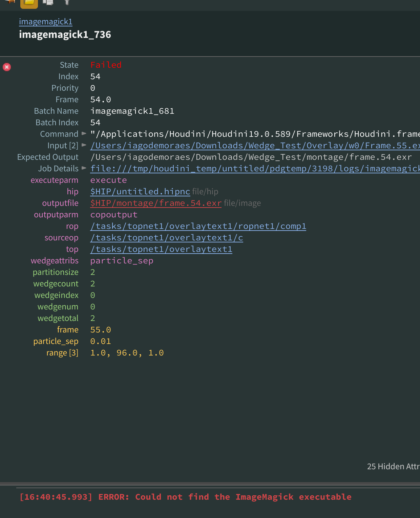This screenshot has width=420, height=518.
Task: Open the $HIP/untitled.hipnc link
Action: pos(140,192)
